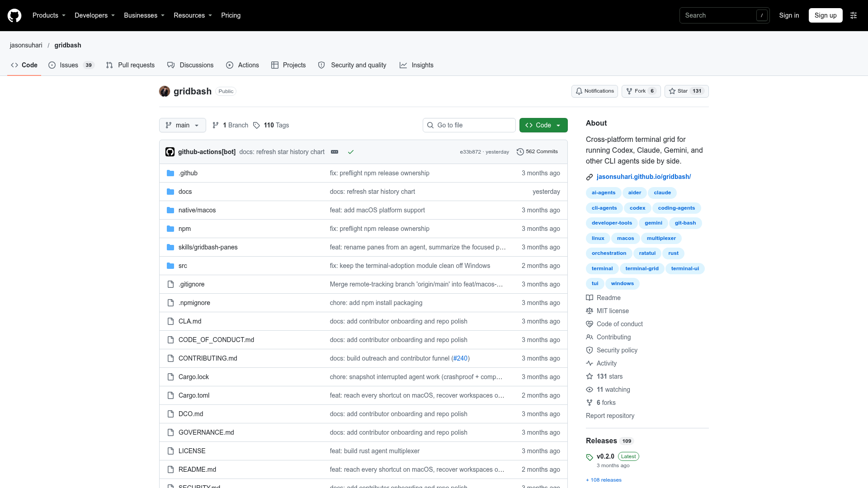
Task: Open the main branch dropdown
Action: pos(183,125)
